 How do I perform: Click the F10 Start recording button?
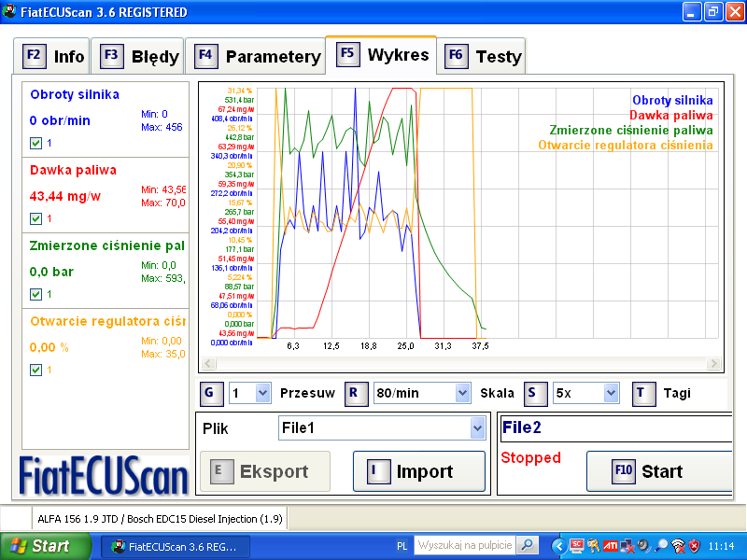659,471
